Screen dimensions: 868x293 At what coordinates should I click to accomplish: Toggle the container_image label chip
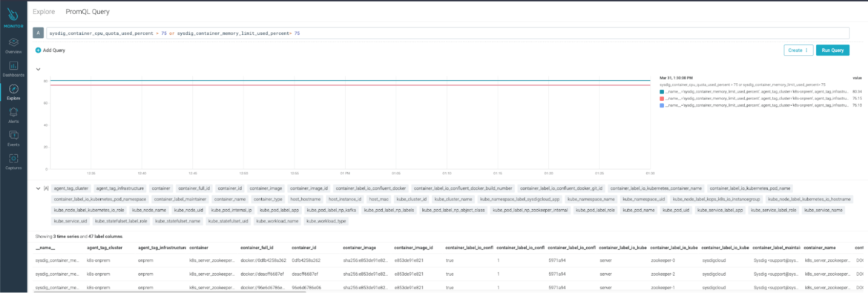265,189
